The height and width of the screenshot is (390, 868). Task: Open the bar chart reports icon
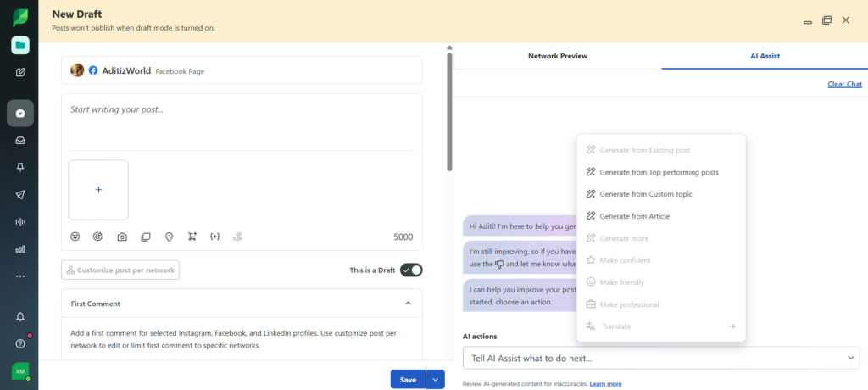point(20,249)
